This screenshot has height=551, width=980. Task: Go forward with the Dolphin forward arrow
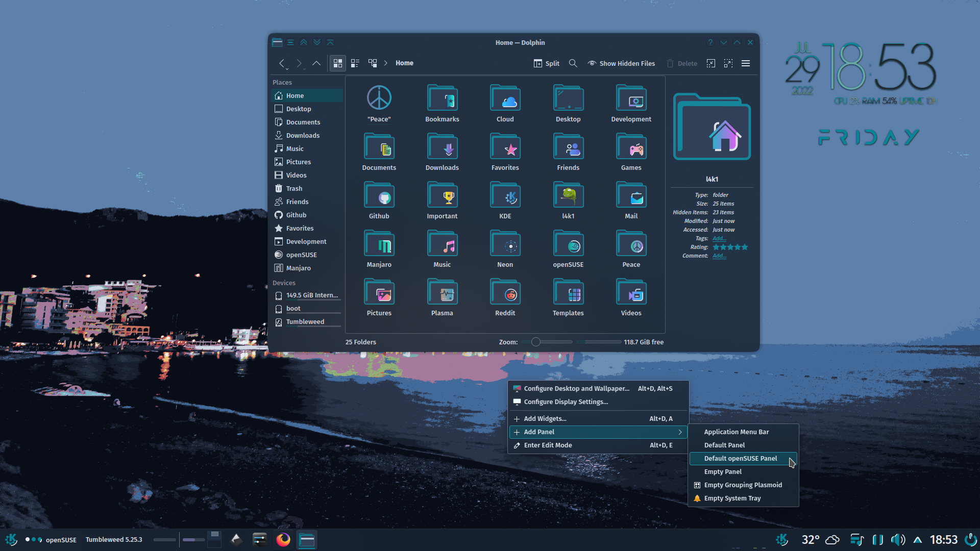(299, 63)
